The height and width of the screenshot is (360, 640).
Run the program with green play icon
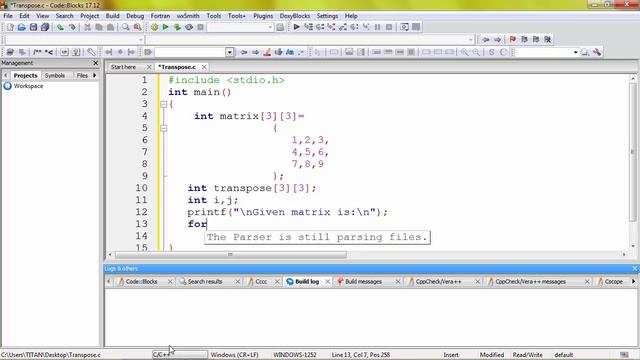(x=165, y=27)
